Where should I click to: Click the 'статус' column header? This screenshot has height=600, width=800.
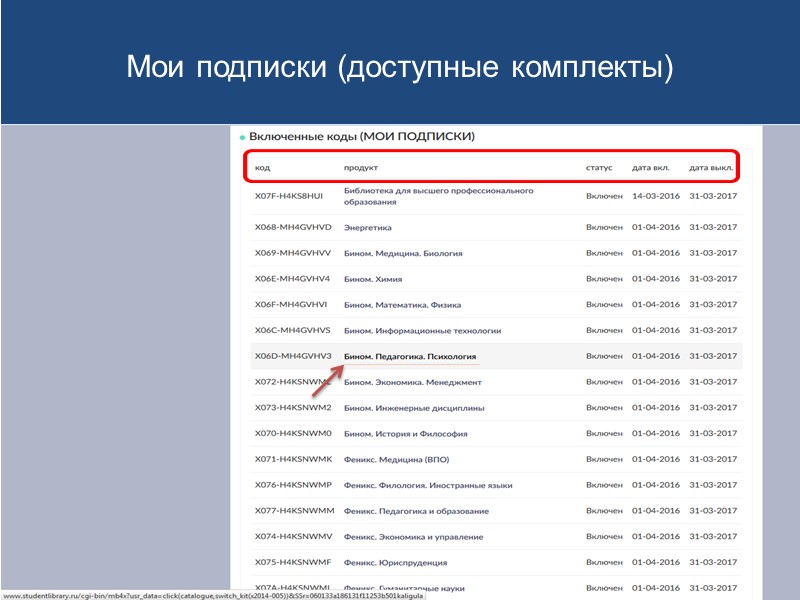599,168
